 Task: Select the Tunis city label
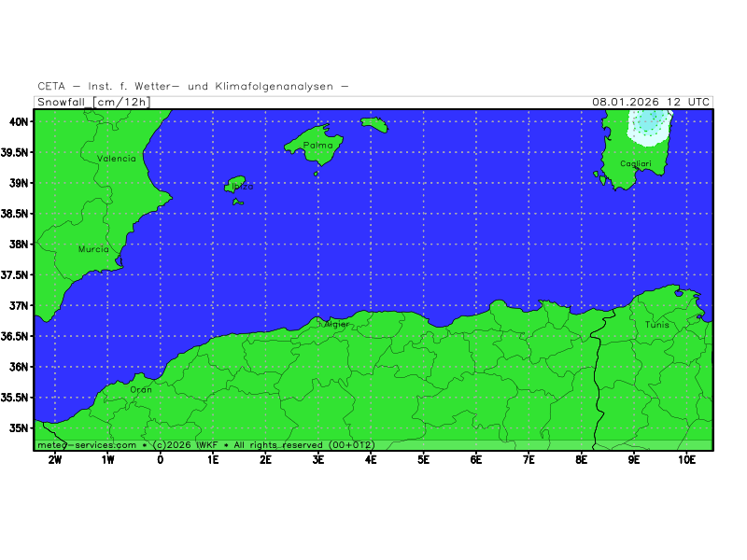pos(656,325)
